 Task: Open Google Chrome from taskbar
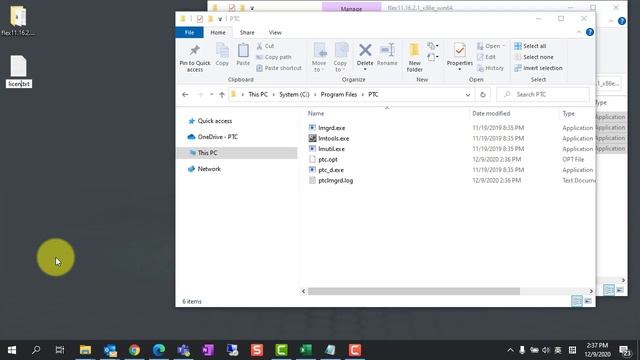(x=134, y=350)
